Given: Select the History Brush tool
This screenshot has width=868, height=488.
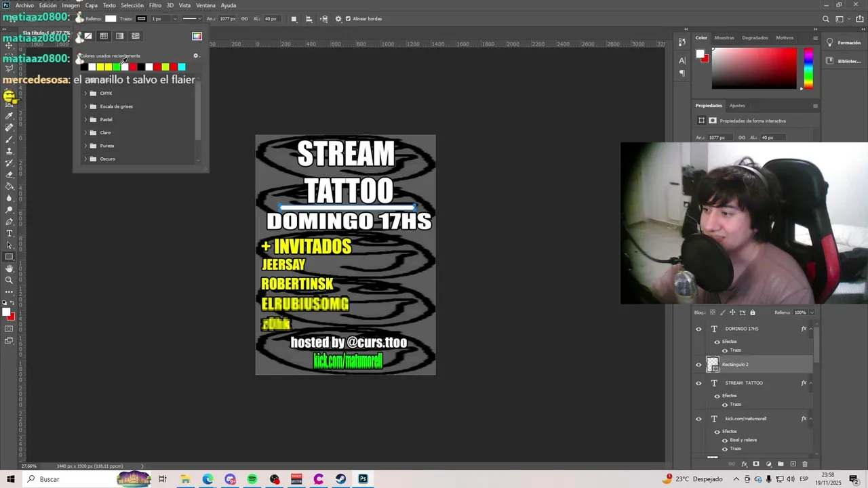Looking at the screenshot, I should click(9, 163).
